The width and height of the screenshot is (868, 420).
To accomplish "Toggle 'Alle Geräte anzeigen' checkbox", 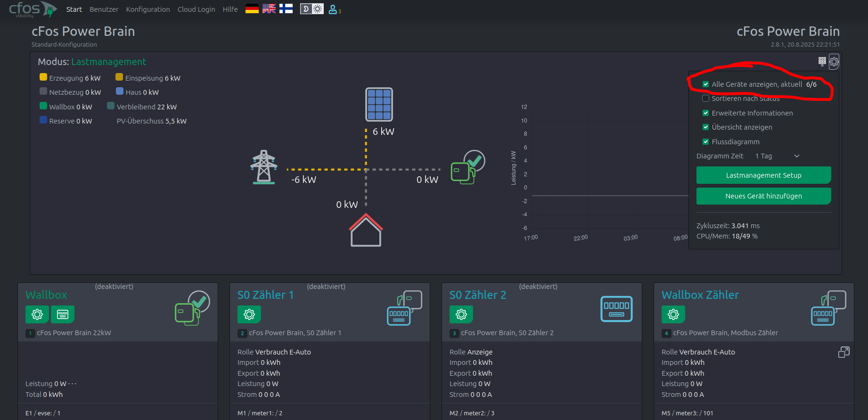I will click(x=705, y=84).
